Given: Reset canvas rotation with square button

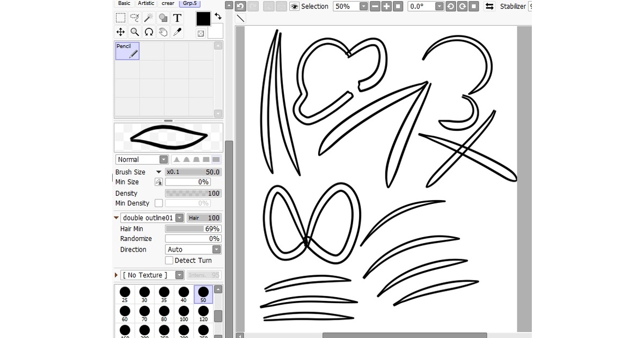Looking at the screenshot, I should point(473,6).
